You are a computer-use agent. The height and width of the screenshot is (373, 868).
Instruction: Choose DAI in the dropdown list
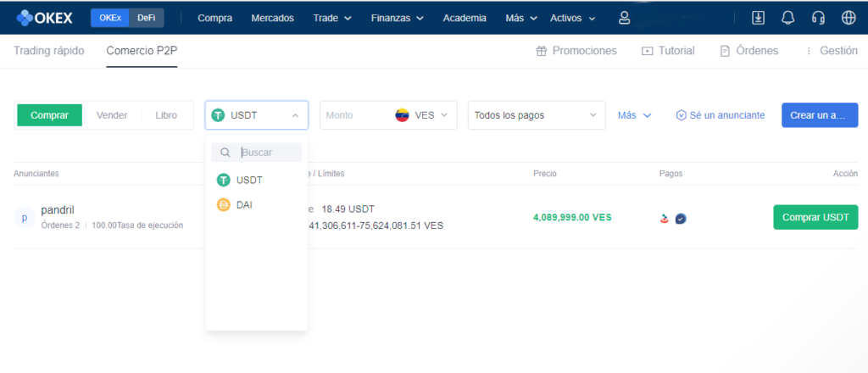[x=256, y=205]
